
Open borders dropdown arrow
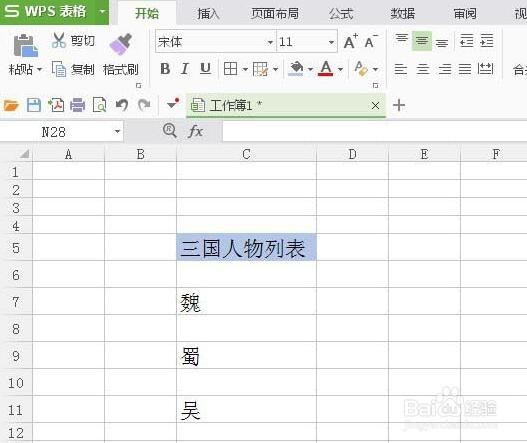click(x=245, y=70)
